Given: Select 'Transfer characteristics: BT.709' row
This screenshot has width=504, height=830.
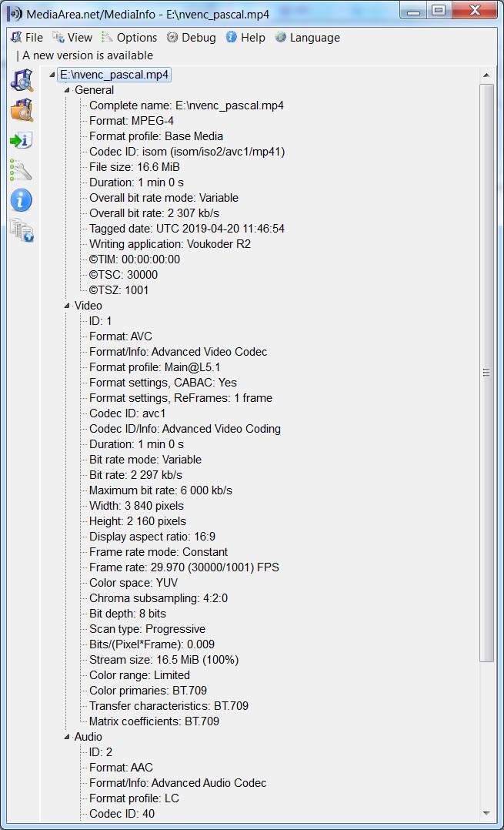Looking at the screenshot, I should coord(169,705).
